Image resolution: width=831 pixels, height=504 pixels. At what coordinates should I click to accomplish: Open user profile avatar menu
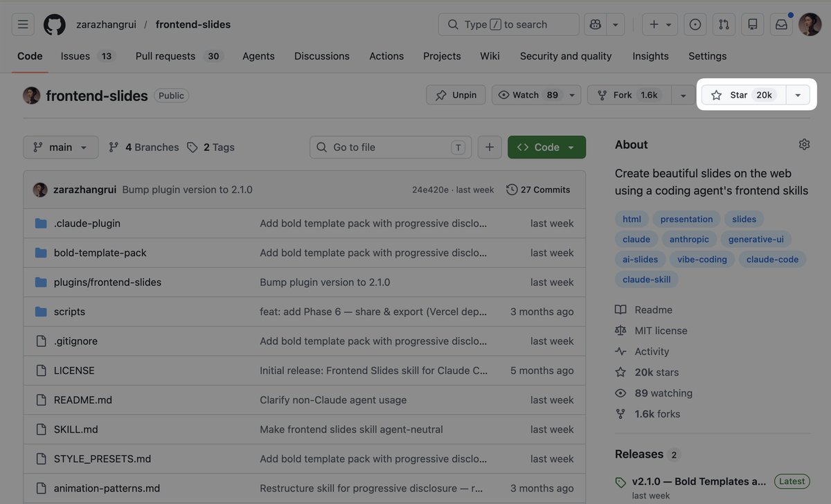pyautogui.click(x=810, y=24)
